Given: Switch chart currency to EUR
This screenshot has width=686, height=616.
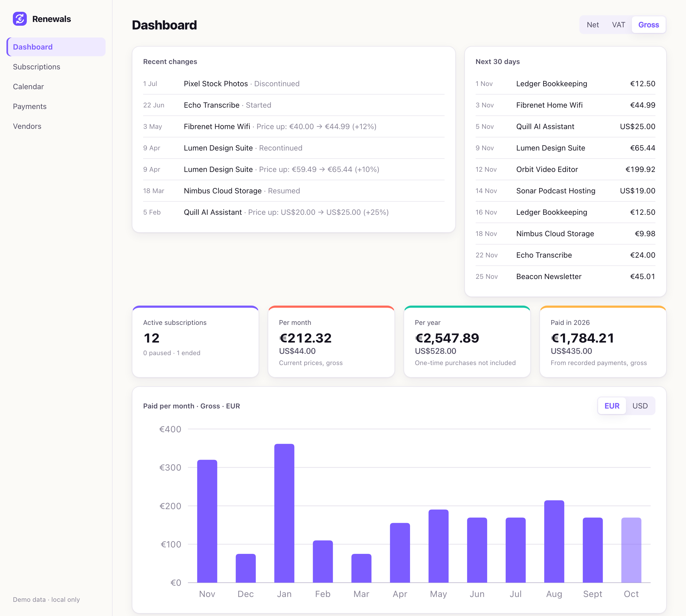Looking at the screenshot, I should click(x=612, y=406).
